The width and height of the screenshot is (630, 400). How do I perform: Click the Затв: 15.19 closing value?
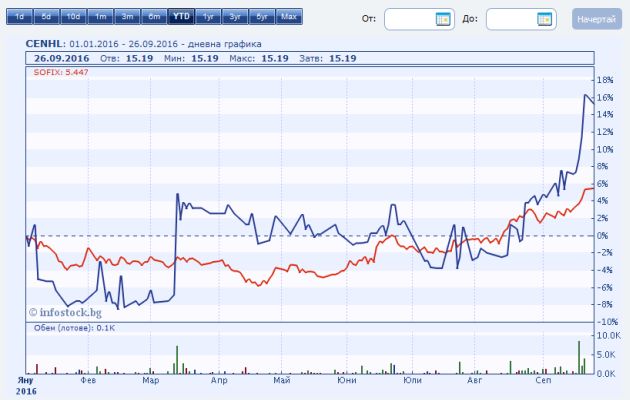coord(328,58)
